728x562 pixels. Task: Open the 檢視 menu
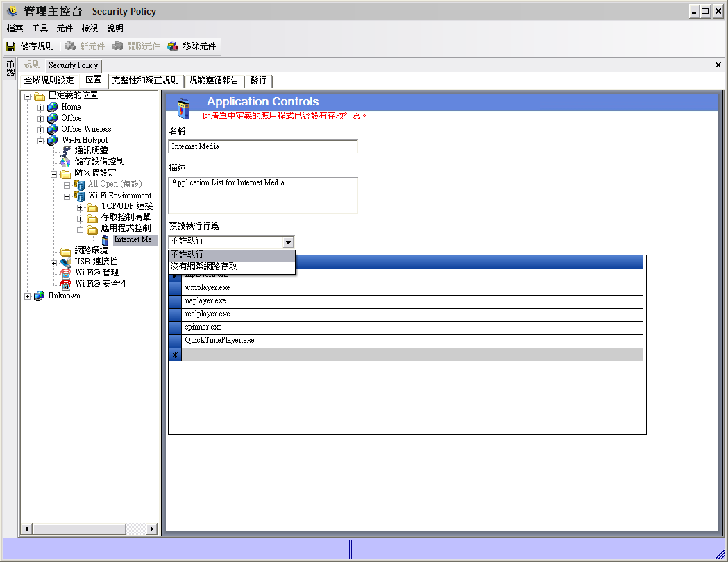pos(90,28)
